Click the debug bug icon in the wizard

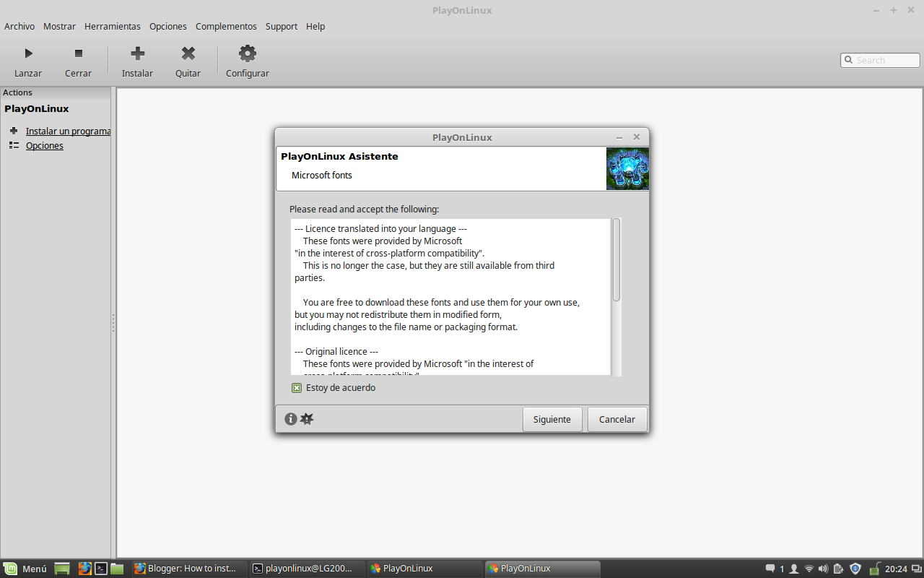coord(307,419)
